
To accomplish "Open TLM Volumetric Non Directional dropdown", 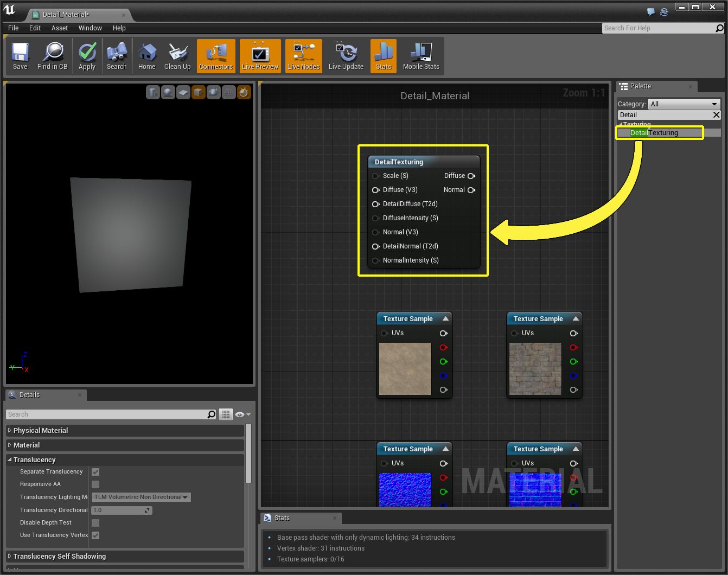I will (x=141, y=497).
